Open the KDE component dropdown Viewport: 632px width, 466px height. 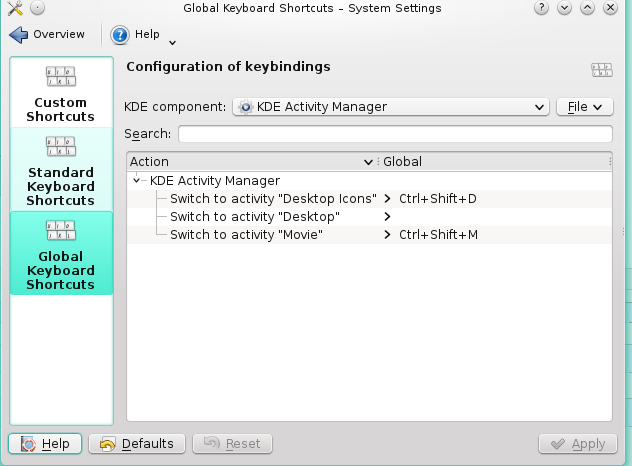[391, 107]
